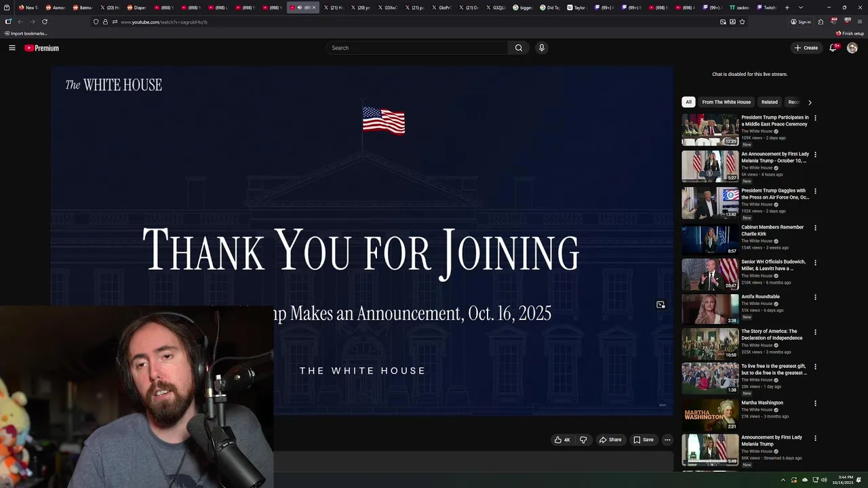
Task: Open the YouTube hamburger guide menu
Action: click(x=12, y=48)
